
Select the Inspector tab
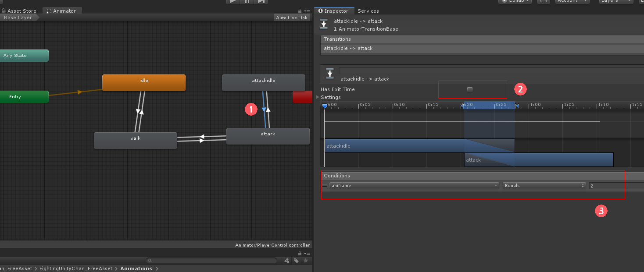pos(334,11)
